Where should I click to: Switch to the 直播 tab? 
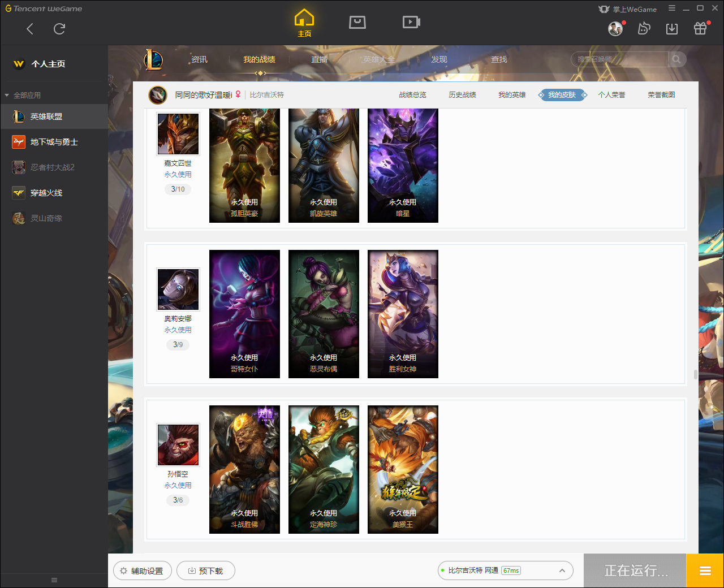pyautogui.click(x=319, y=59)
